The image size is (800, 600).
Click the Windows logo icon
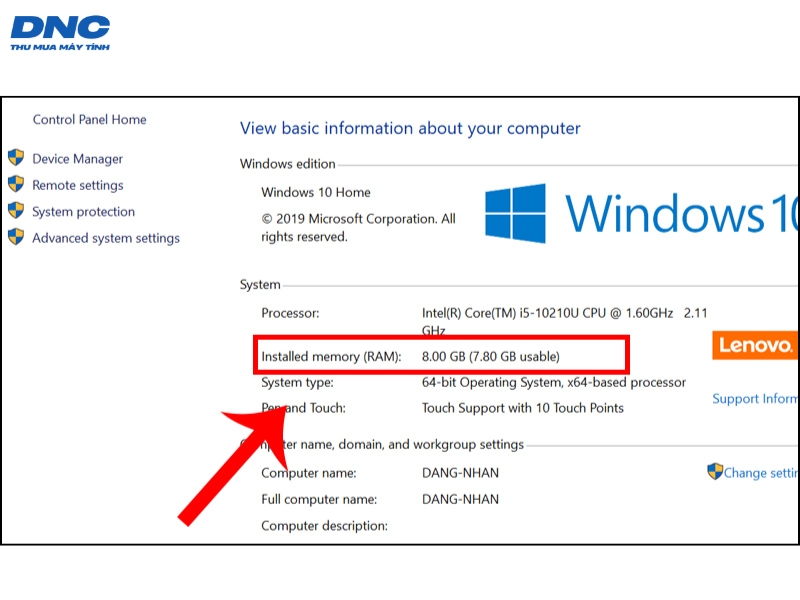coord(515,213)
